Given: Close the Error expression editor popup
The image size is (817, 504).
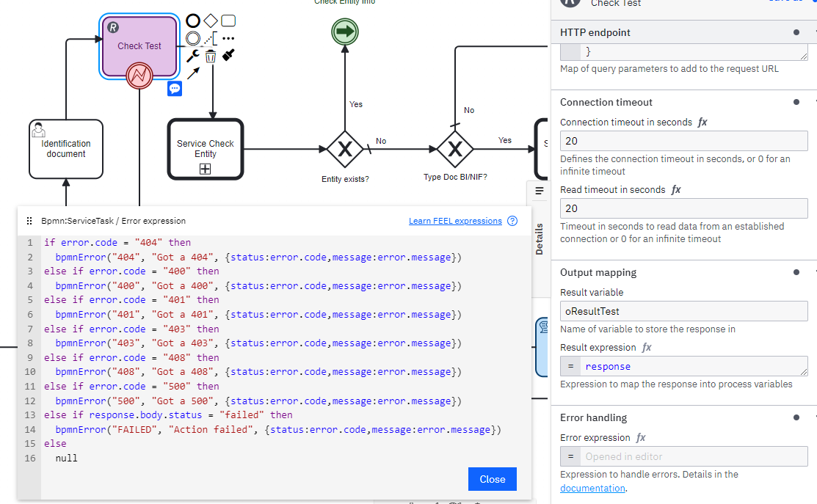Looking at the screenshot, I should (x=493, y=479).
